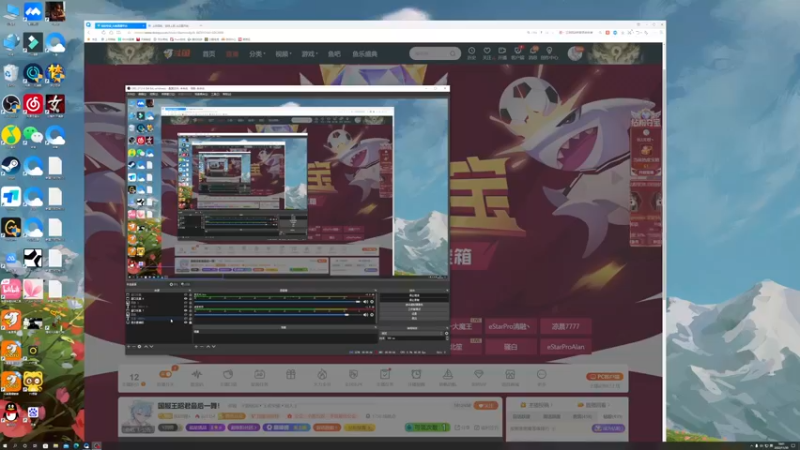Select the 直播 live tab
The width and height of the screenshot is (800, 450).
232,54
